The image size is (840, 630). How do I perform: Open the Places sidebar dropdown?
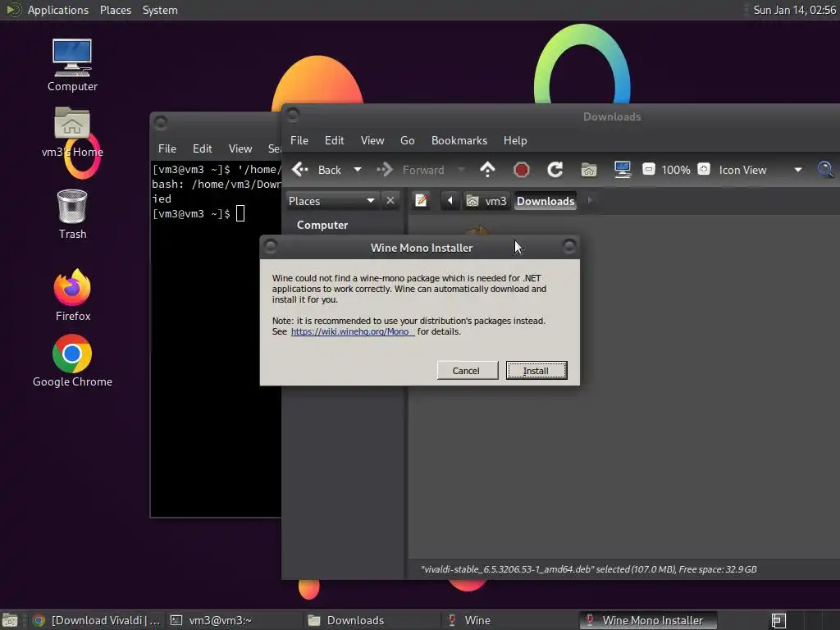(331, 201)
